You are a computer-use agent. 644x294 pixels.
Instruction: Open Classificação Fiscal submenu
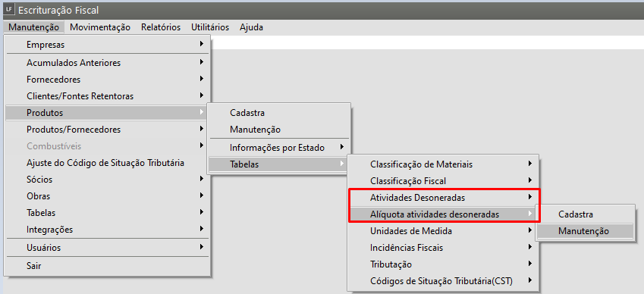444,181
